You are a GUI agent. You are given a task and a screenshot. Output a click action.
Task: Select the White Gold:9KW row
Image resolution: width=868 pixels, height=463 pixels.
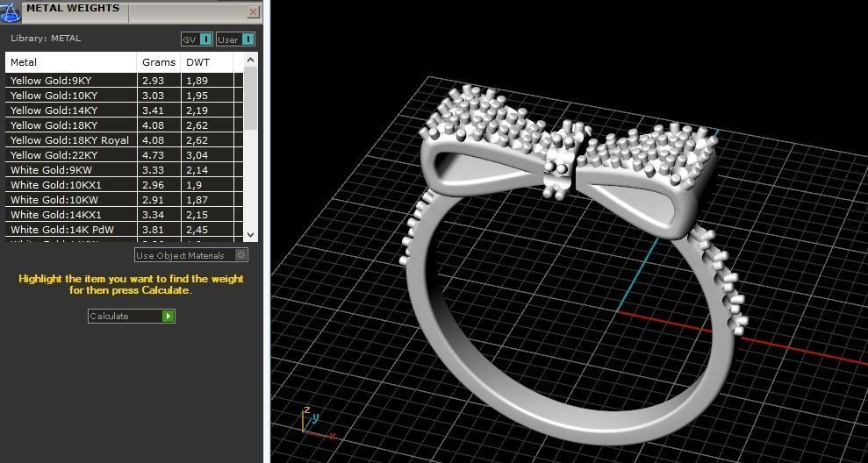pyautogui.click(x=124, y=170)
